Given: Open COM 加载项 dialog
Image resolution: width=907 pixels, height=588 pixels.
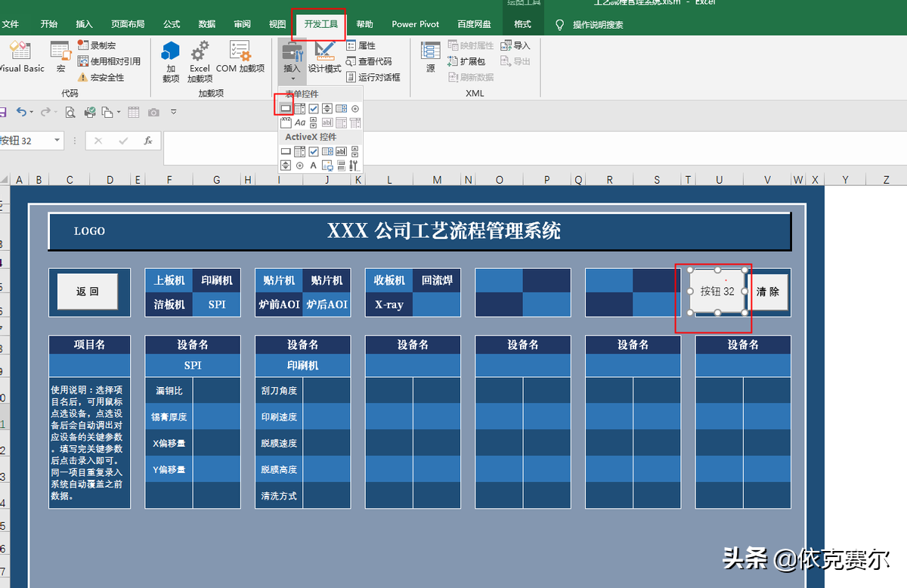Looking at the screenshot, I should pyautogui.click(x=240, y=57).
